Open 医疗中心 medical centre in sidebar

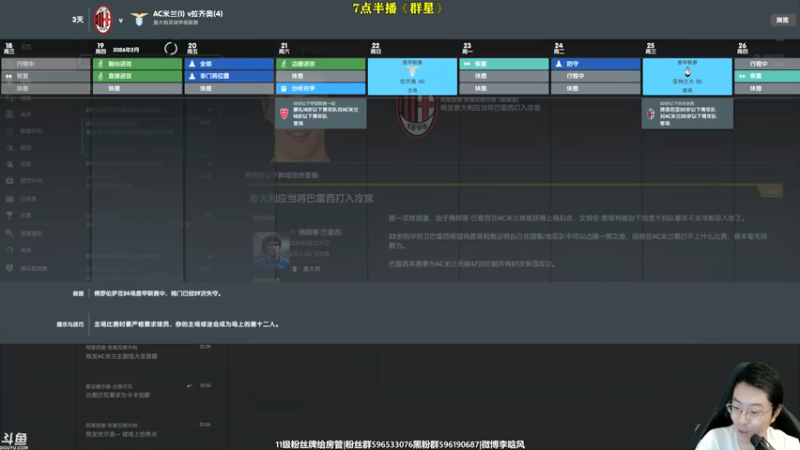(x=31, y=181)
